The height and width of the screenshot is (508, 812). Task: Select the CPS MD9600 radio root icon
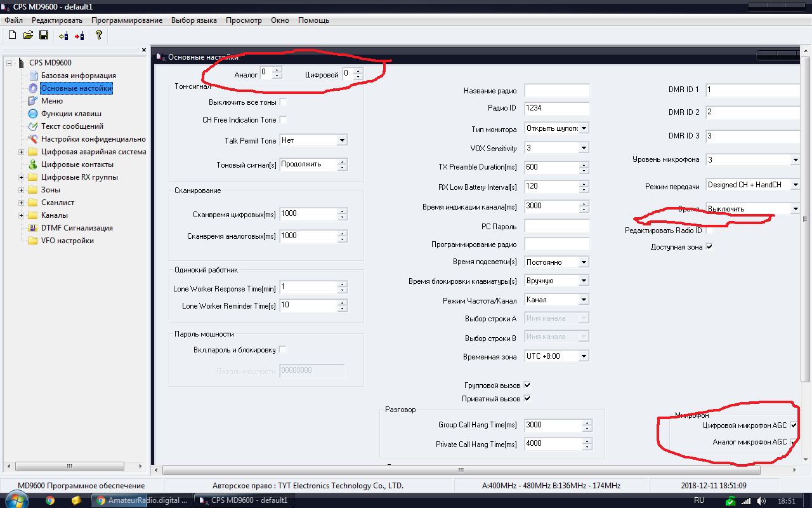pyautogui.click(x=20, y=63)
